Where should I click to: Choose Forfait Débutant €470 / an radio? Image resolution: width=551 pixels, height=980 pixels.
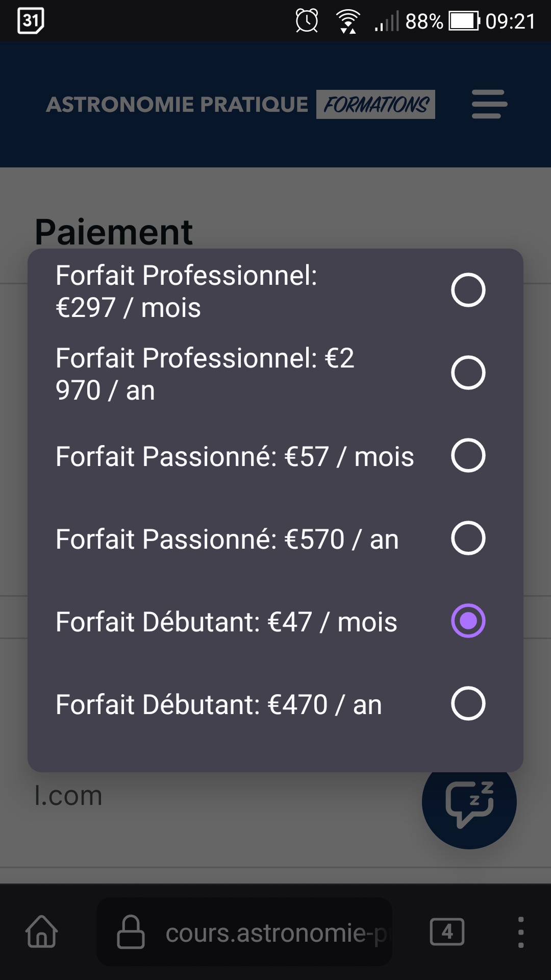tap(468, 704)
